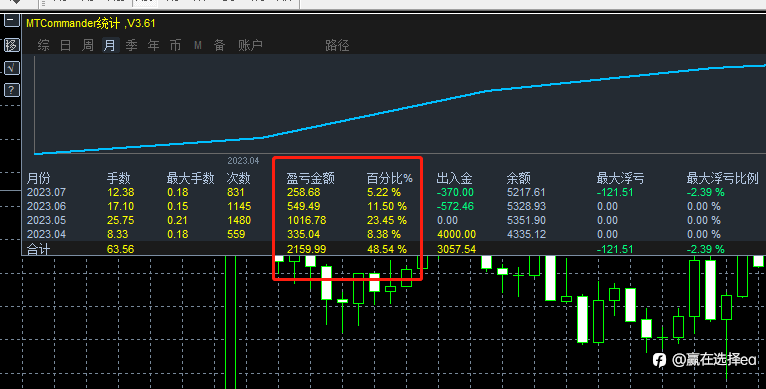The width and height of the screenshot is (766, 389).
Task: Open the 路径 path tab
Action: (337, 45)
